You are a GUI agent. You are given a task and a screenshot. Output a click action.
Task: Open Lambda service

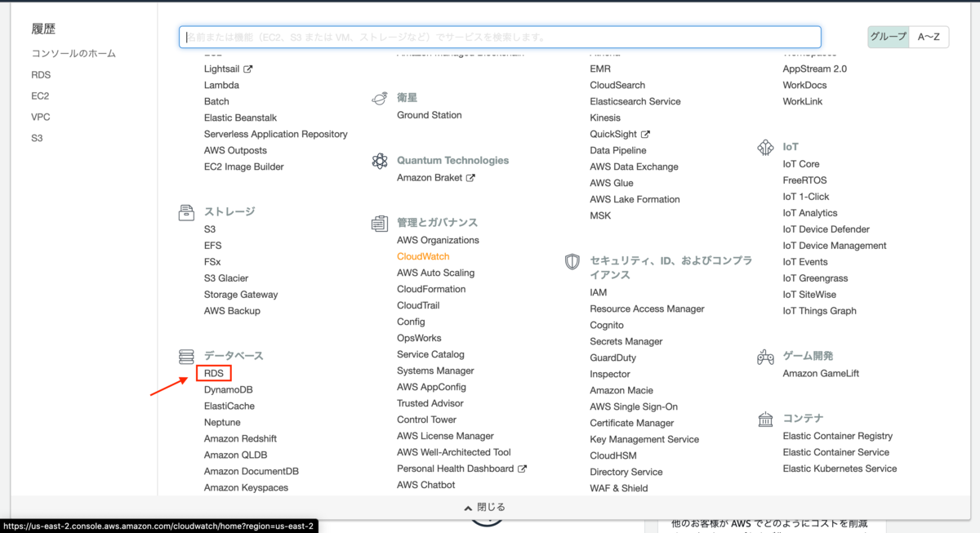click(221, 86)
